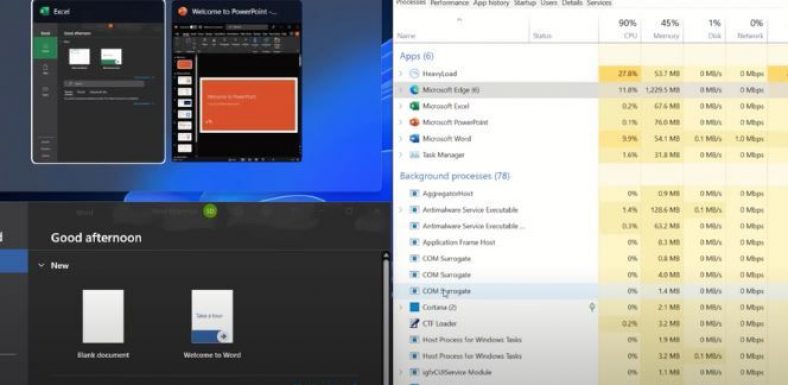
Task: Select the COM Surrogate row using 0.8 MB
Action: 591,258
